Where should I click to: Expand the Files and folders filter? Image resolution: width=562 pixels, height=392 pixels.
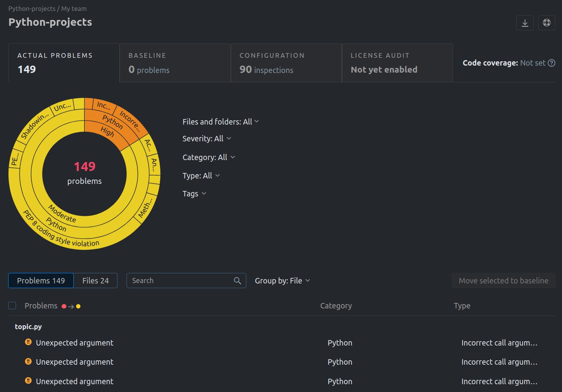click(221, 122)
